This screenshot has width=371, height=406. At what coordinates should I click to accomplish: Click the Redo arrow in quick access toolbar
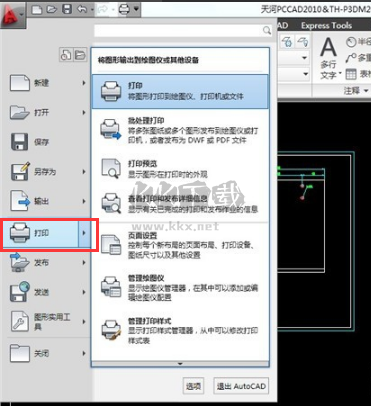click(x=103, y=9)
